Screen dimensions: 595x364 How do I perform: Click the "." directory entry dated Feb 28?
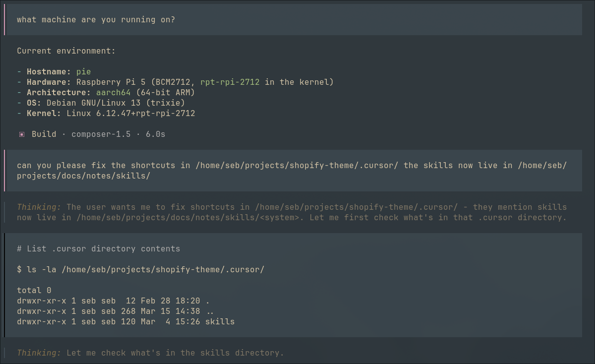207,301
